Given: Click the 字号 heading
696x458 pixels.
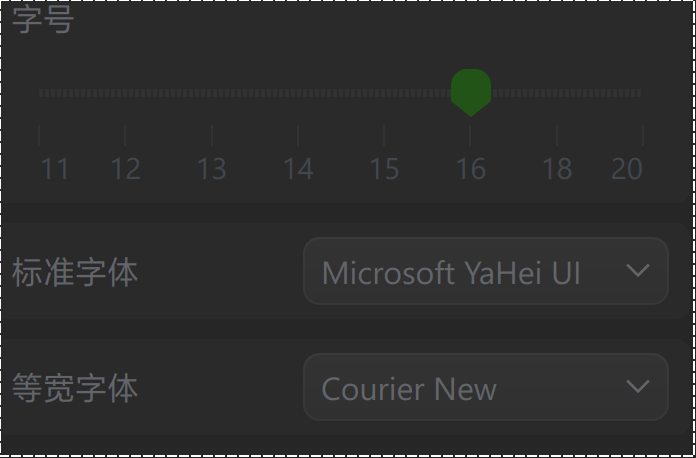Looking at the screenshot, I should 43,20.
